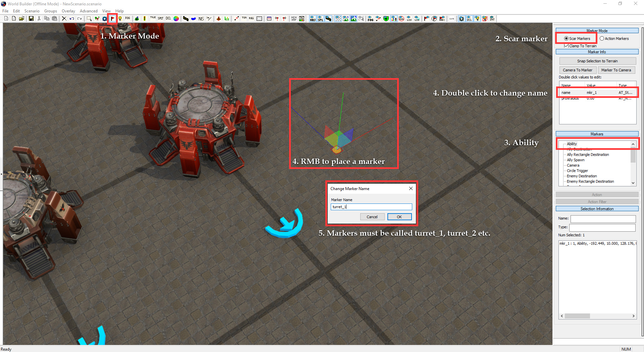
Task: Click the Marker Name text field
Action: coord(371,207)
